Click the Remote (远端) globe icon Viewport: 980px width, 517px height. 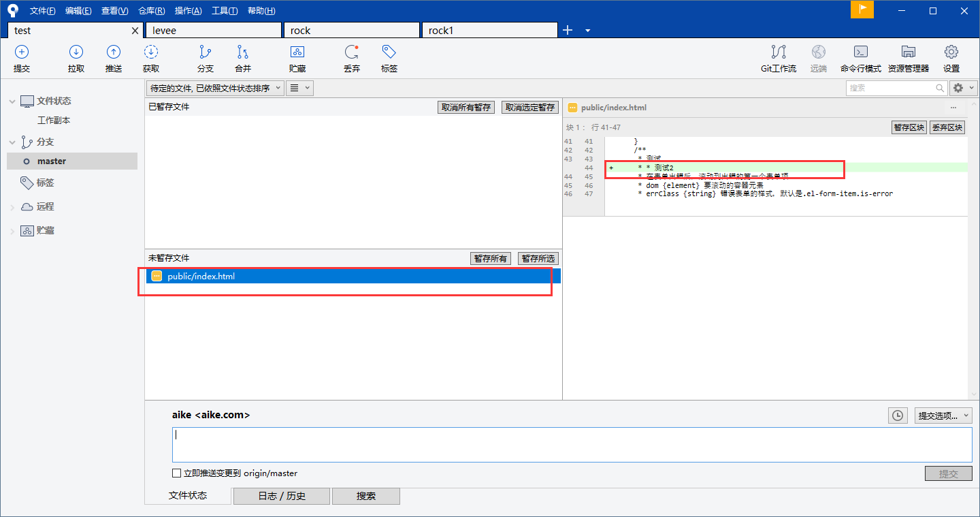tap(819, 52)
